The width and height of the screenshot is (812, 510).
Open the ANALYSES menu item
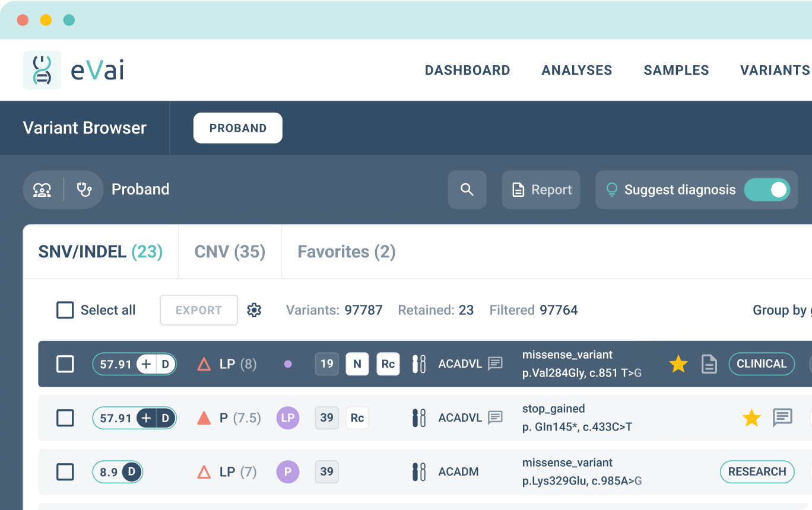pyautogui.click(x=577, y=71)
